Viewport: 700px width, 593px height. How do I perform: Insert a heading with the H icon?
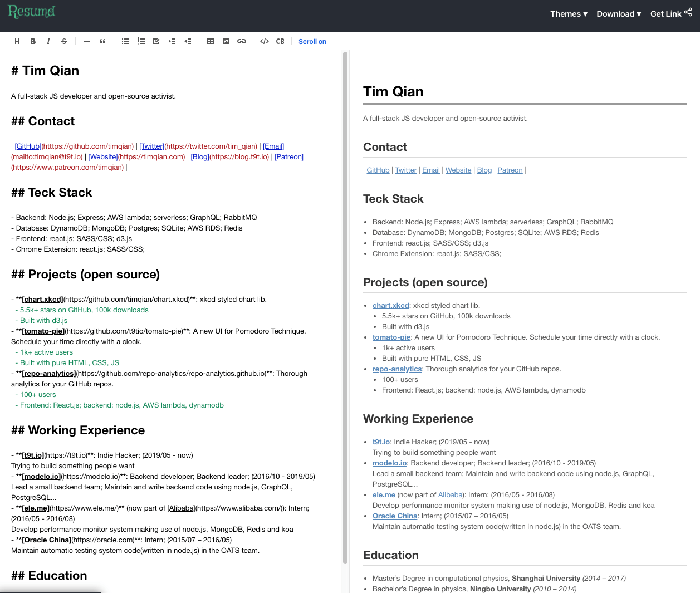tap(17, 41)
